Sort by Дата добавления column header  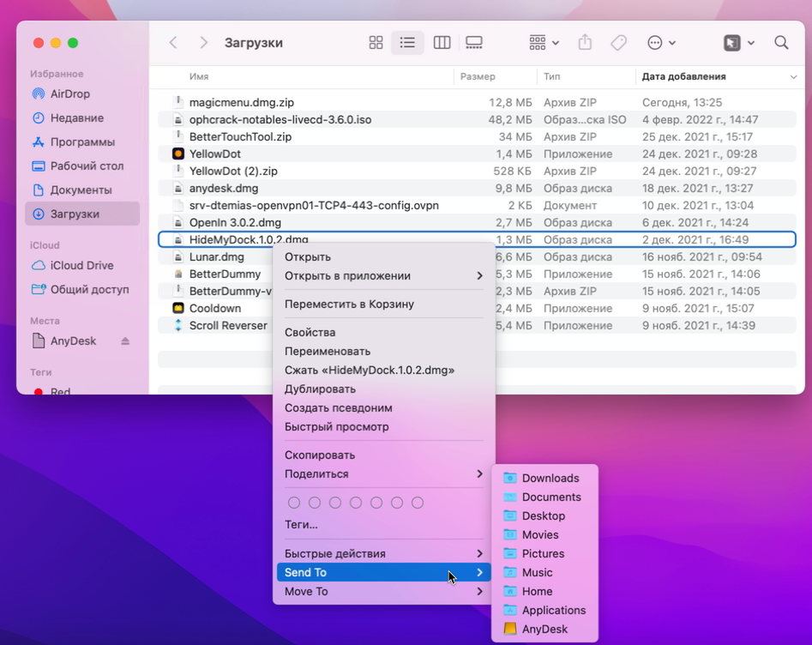(x=683, y=76)
